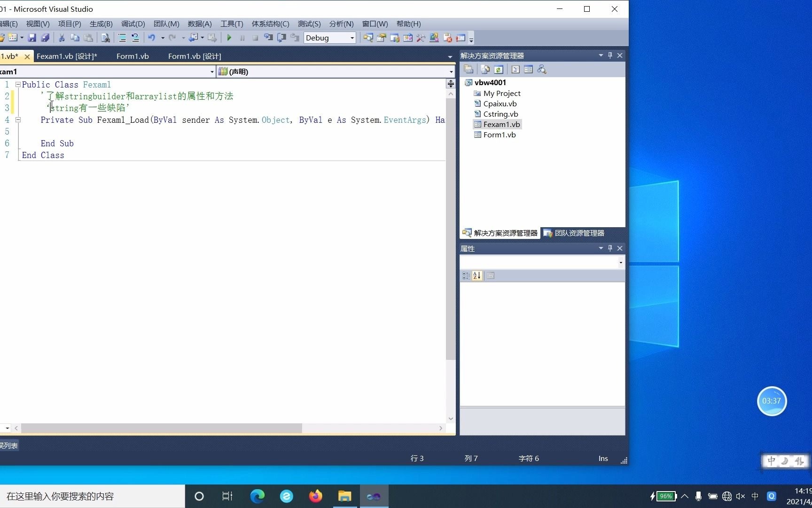Image resolution: width=812 pixels, height=508 pixels.
Task: Switch to 团队资源管理器 tab
Action: coord(574,233)
